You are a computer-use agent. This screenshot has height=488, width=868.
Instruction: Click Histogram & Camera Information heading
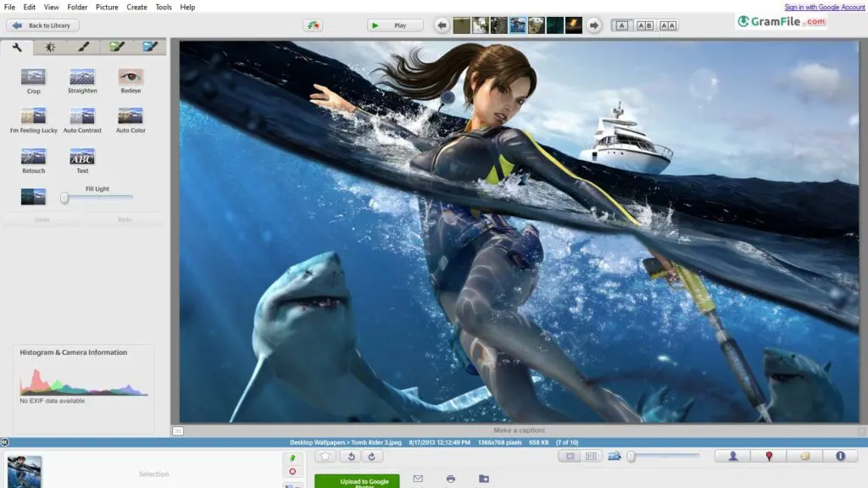click(x=74, y=352)
